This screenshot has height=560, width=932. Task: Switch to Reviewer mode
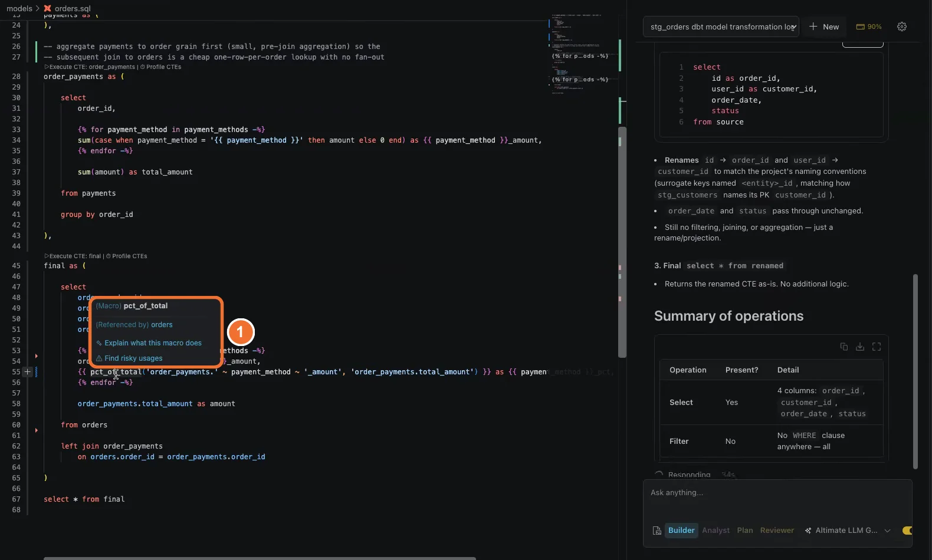coord(777,531)
